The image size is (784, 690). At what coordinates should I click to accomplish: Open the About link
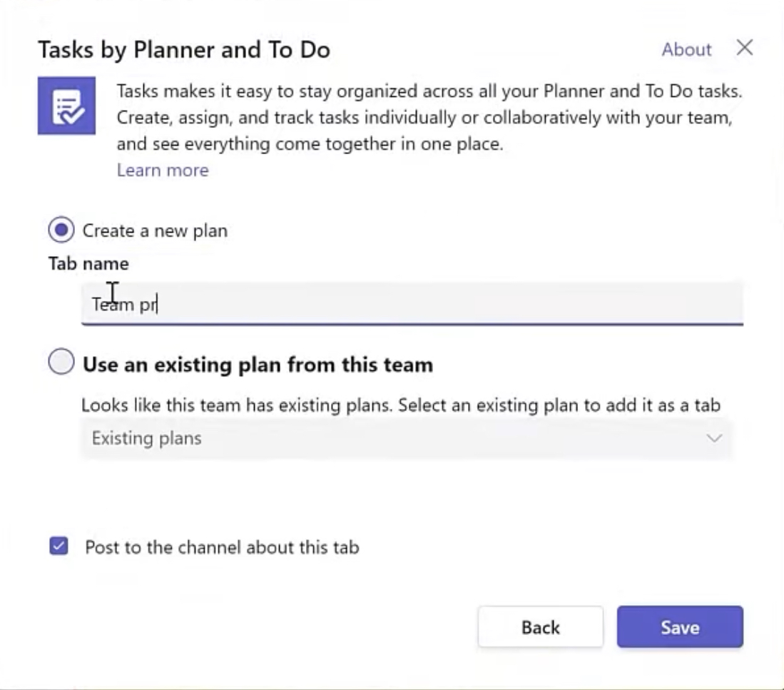coord(686,49)
